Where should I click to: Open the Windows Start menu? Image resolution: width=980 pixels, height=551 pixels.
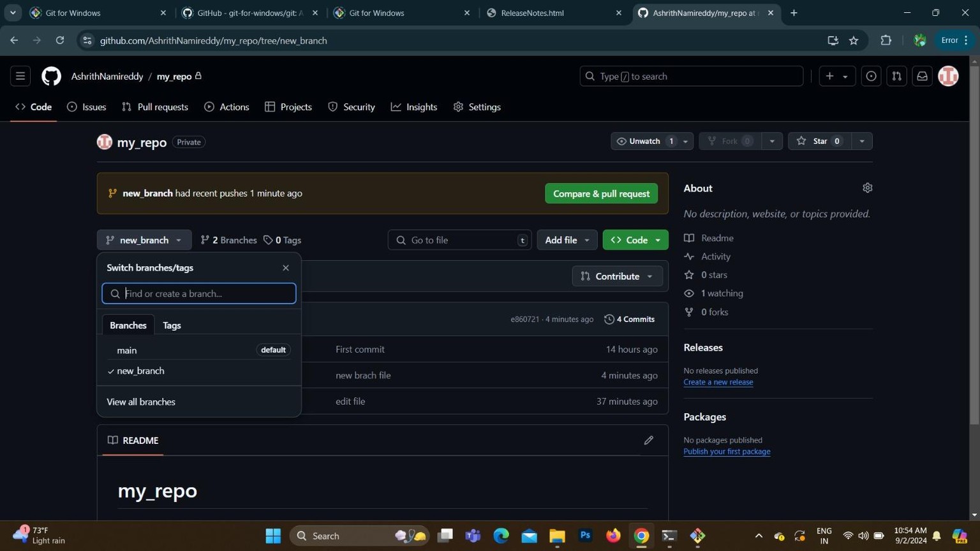tap(273, 536)
